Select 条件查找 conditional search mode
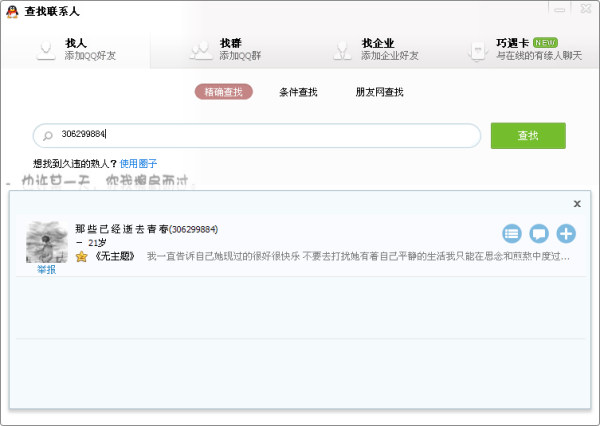The width and height of the screenshot is (600, 426). pyautogui.click(x=298, y=92)
